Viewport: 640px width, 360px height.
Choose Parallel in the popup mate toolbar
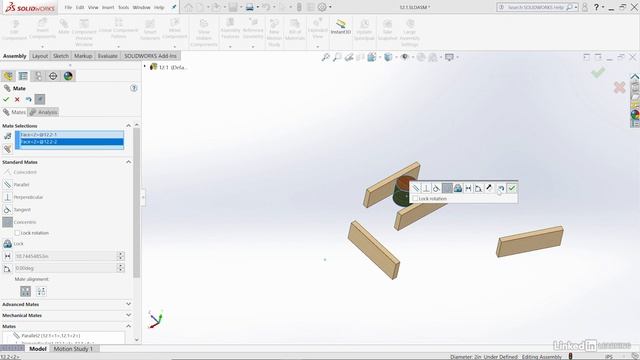click(x=416, y=188)
